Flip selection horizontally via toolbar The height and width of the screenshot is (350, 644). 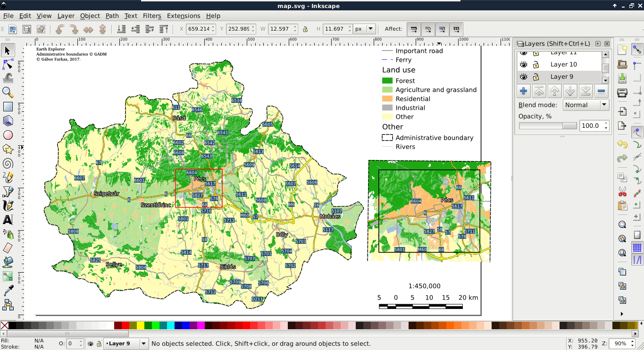(88, 29)
